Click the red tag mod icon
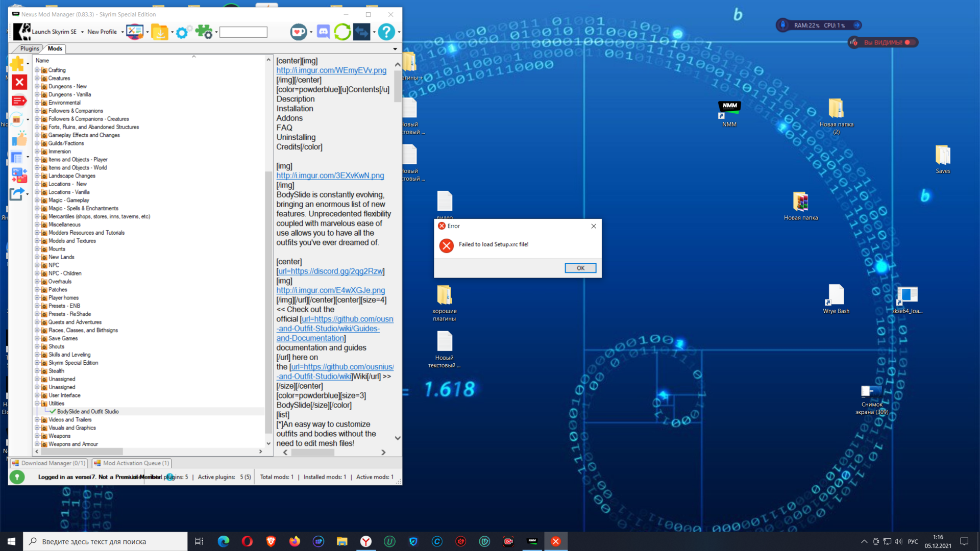980x551 pixels. (x=19, y=101)
